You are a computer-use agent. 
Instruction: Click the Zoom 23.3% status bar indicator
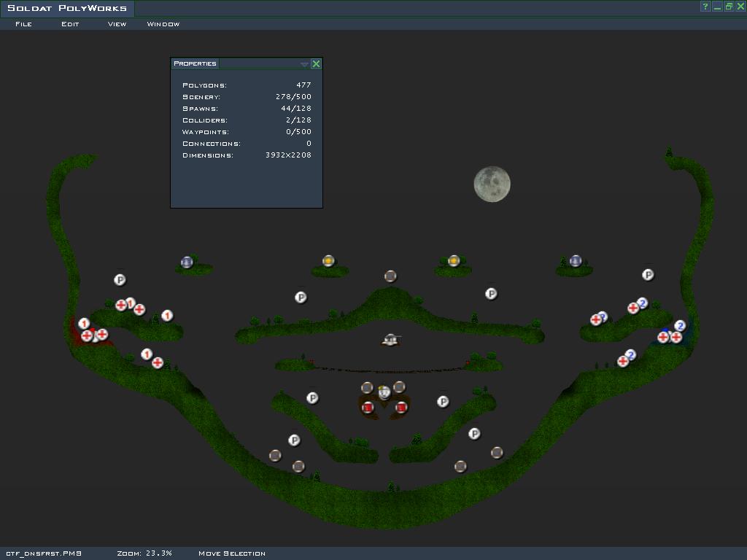pyautogui.click(x=144, y=553)
